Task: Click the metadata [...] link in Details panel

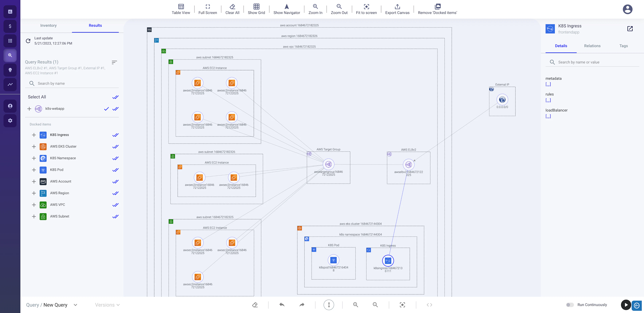Action: pyautogui.click(x=548, y=84)
